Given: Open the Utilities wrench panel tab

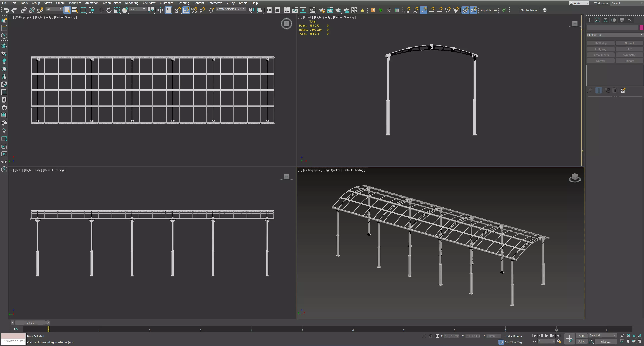Looking at the screenshot, I should pos(630,20).
